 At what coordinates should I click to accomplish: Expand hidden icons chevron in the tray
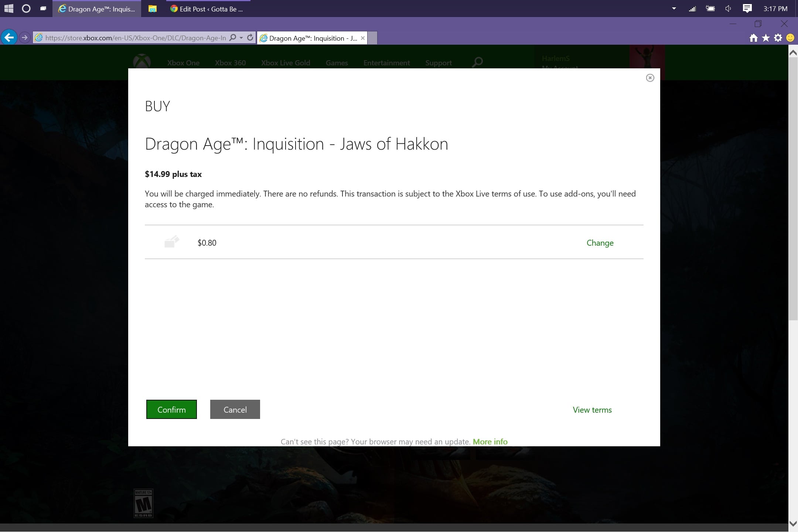pos(675,8)
